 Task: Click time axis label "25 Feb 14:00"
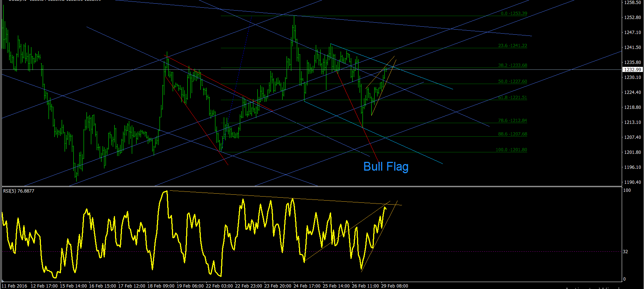pyautogui.click(x=336, y=286)
